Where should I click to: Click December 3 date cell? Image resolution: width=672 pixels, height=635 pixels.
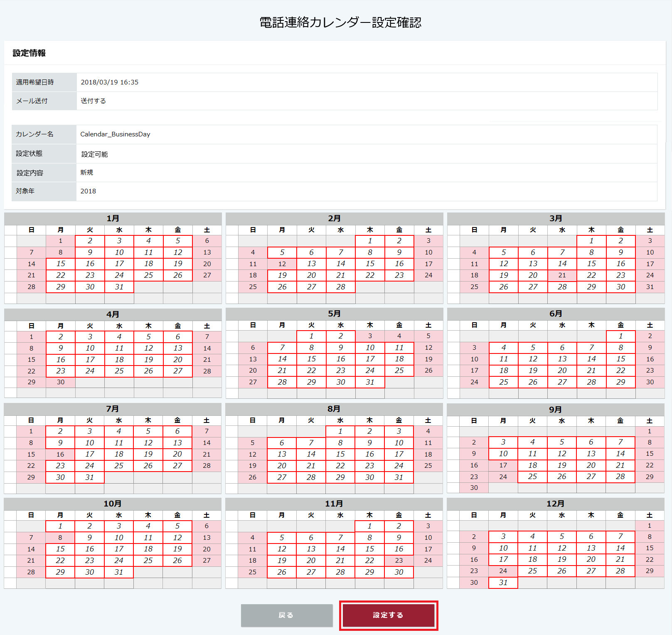pos(503,537)
